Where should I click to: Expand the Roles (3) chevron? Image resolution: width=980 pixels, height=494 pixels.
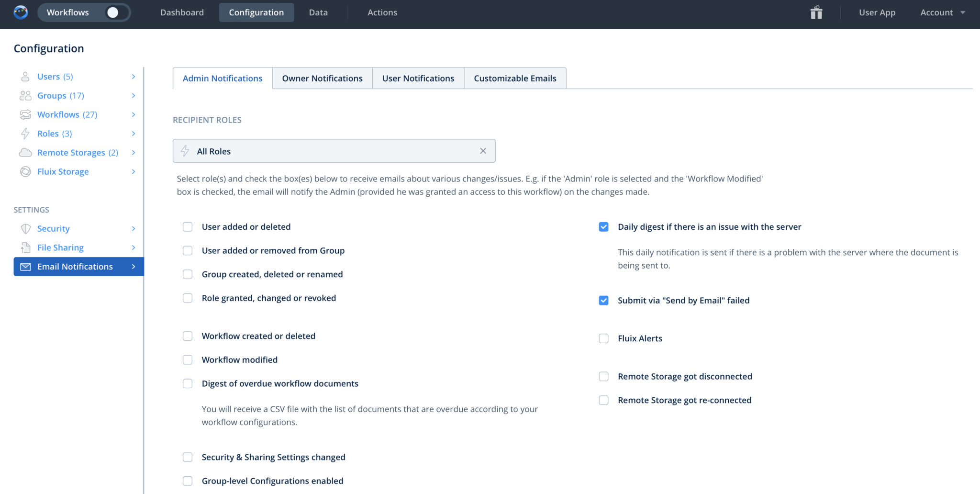click(134, 134)
